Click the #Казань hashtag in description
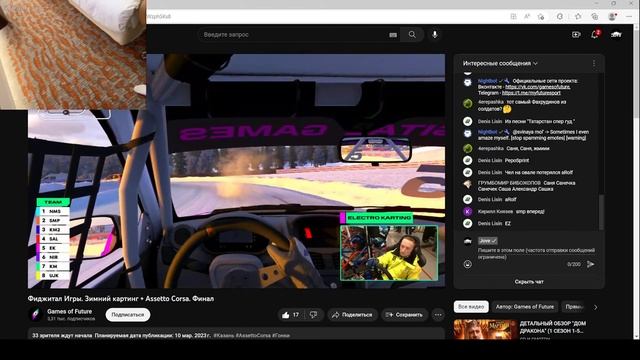 (x=224, y=336)
